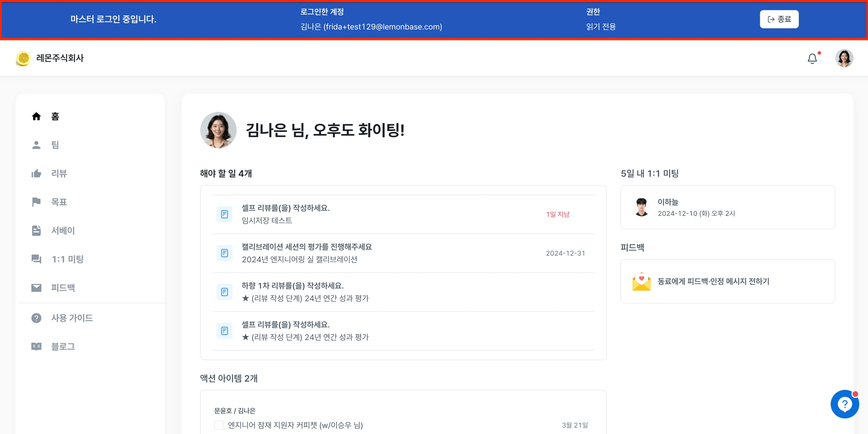Click the envelope icon for 피드백

point(36,288)
